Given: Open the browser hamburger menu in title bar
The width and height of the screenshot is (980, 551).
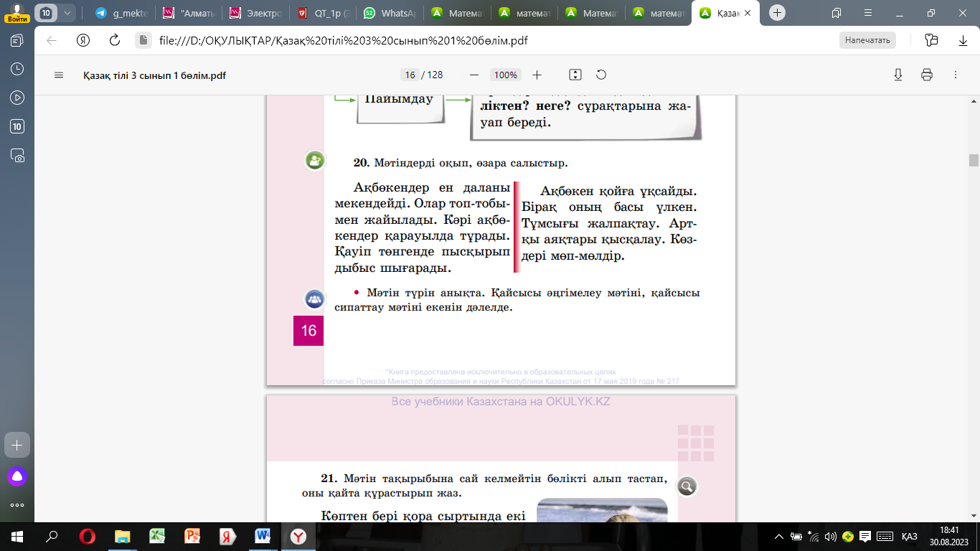Looking at the screenshot, I should [x=867, y=13].
